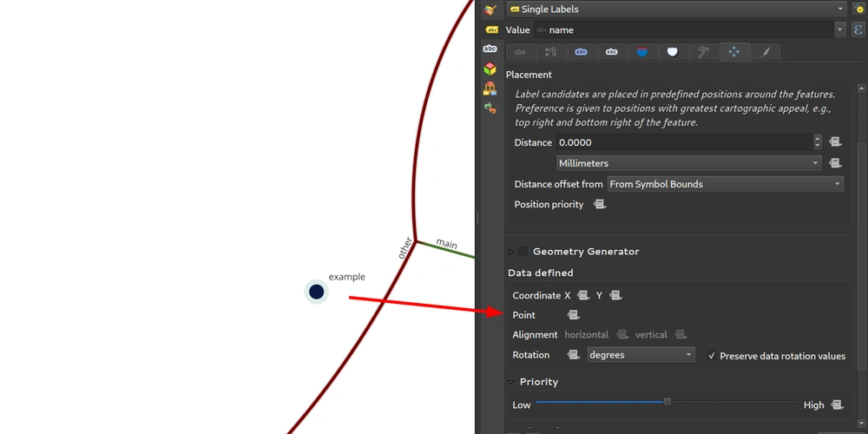Switch to the Formatting tab
868x434 pixels.
point(551,52)
